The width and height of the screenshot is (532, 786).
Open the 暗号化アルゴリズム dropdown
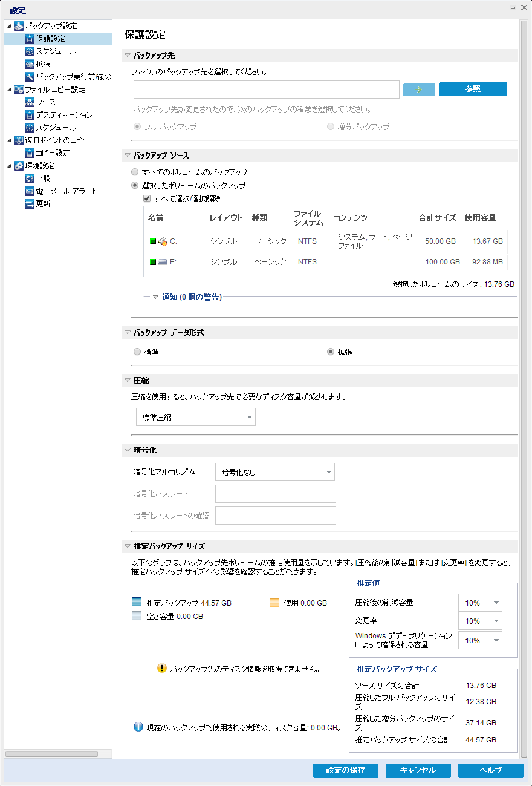[274, 472]
